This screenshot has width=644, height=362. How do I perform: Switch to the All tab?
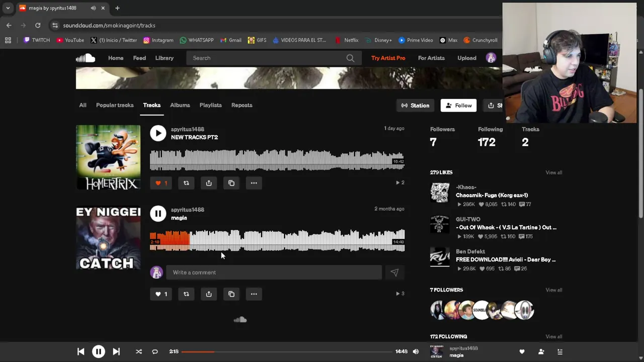click(83, 105)
